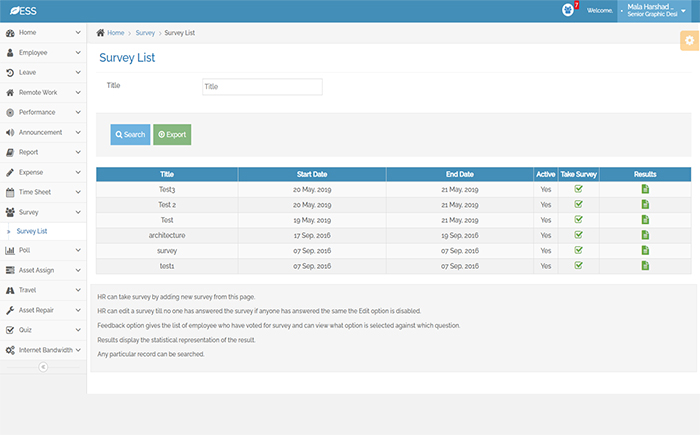Sort by Start Date column header

click(x=312, y=174)
